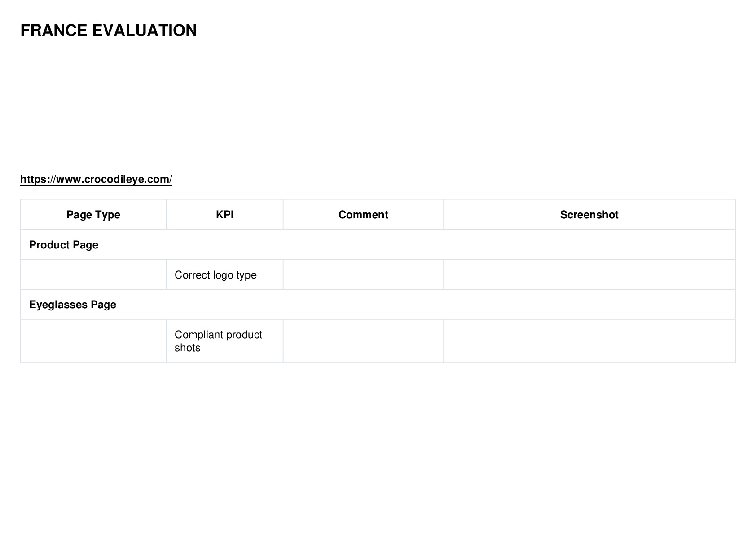Click empty Screenshot cell in Correct logo type row

[x=589, y=274]
